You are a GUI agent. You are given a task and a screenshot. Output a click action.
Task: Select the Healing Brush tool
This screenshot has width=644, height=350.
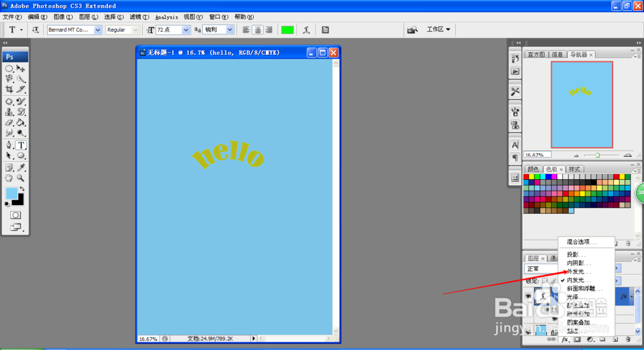[x=9, y=102]
